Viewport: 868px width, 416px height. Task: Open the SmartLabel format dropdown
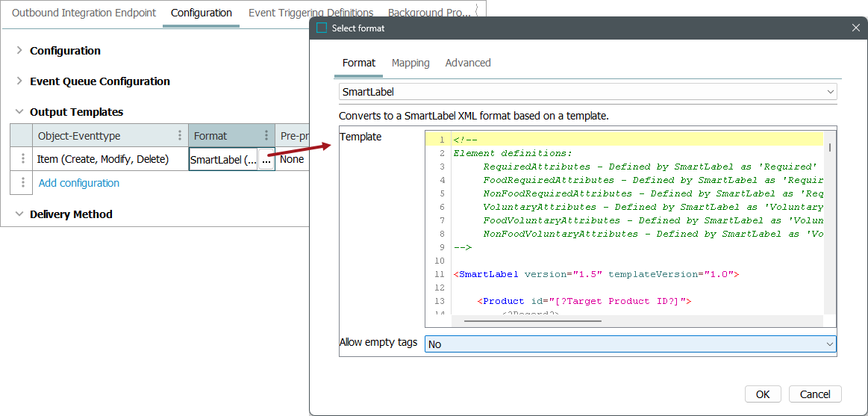830,92
